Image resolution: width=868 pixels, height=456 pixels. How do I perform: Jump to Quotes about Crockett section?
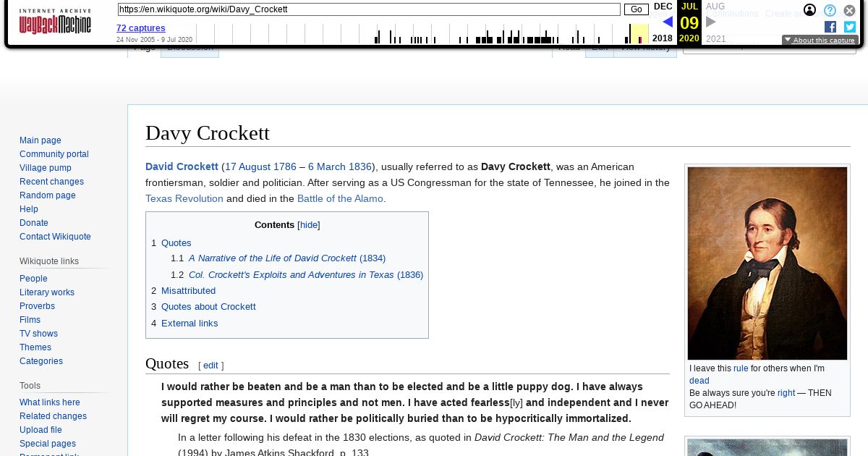(208, 307)
